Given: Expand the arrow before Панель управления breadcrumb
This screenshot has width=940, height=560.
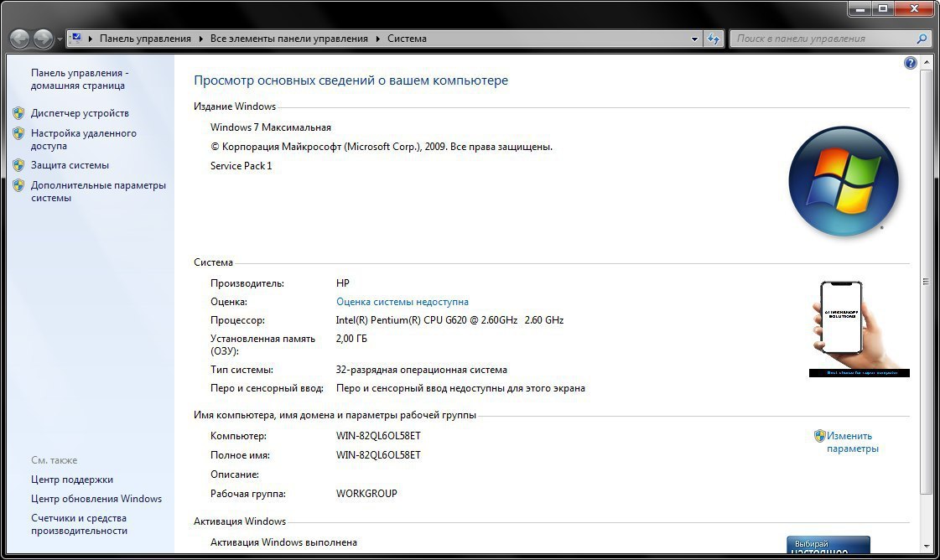Looking at the screenshot, I should point(91,39).
